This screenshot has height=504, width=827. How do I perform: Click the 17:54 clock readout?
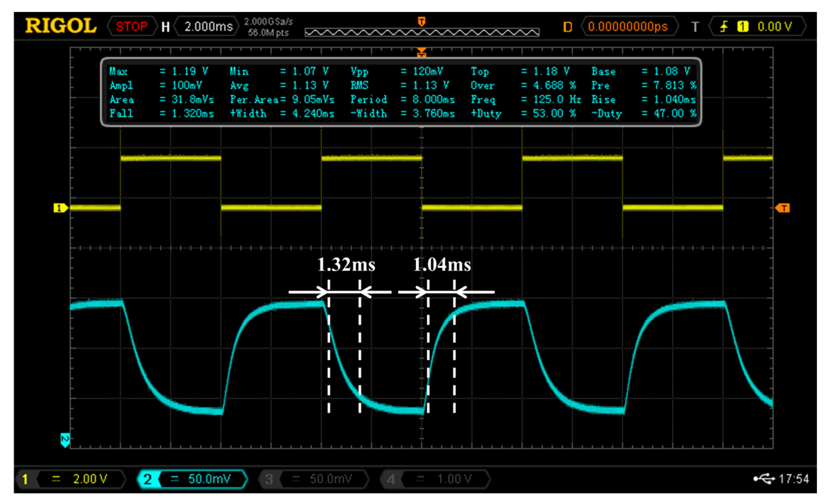[x=794, y=479]
